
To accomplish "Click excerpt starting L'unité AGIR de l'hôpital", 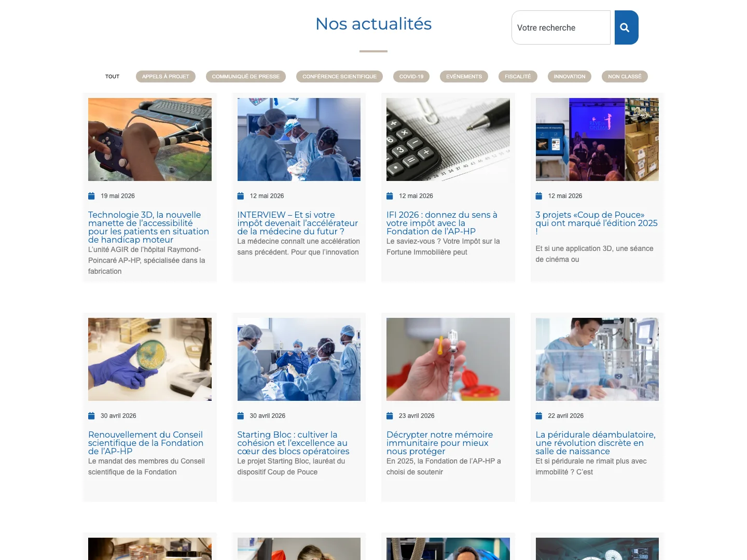I will click(147, 260).
